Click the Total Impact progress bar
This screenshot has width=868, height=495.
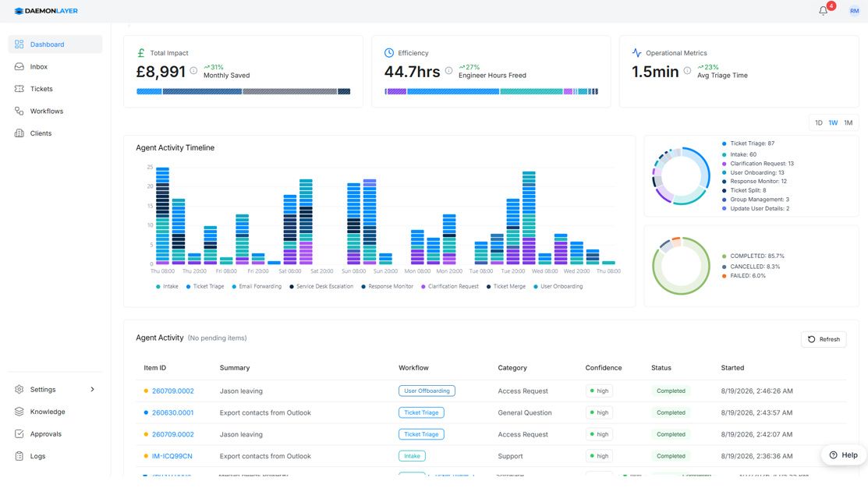243,91
